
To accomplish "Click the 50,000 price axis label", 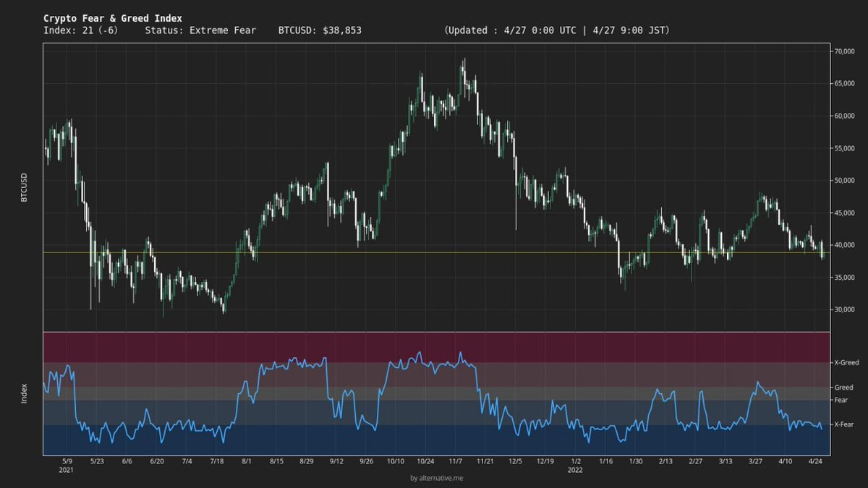I will click(845, 181).
